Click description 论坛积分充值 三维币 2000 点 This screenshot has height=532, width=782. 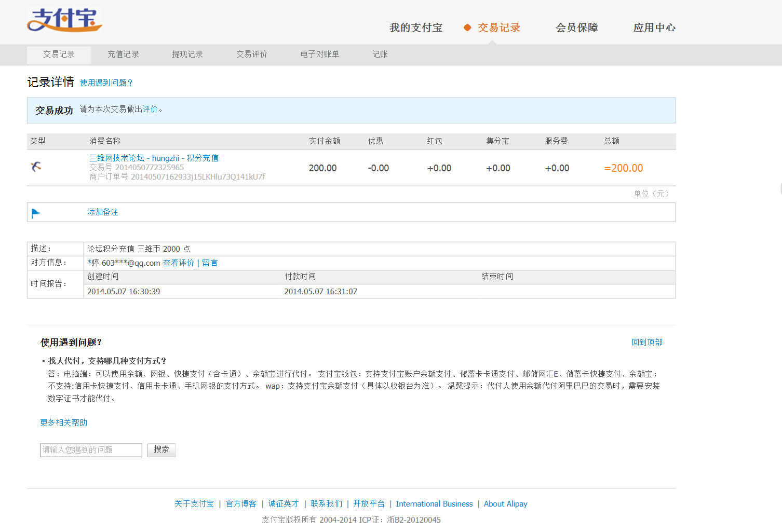point(139,249)
